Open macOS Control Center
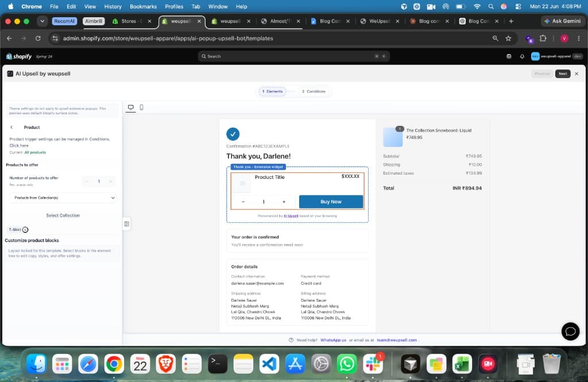The height and width of the screenshot is (382, 588). (x=518, y=6)
